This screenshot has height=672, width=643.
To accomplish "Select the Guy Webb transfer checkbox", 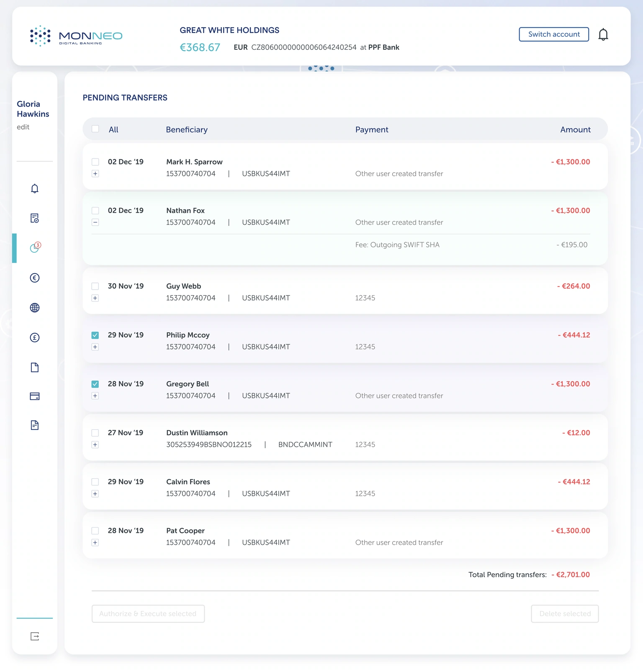I will point(95,286).
